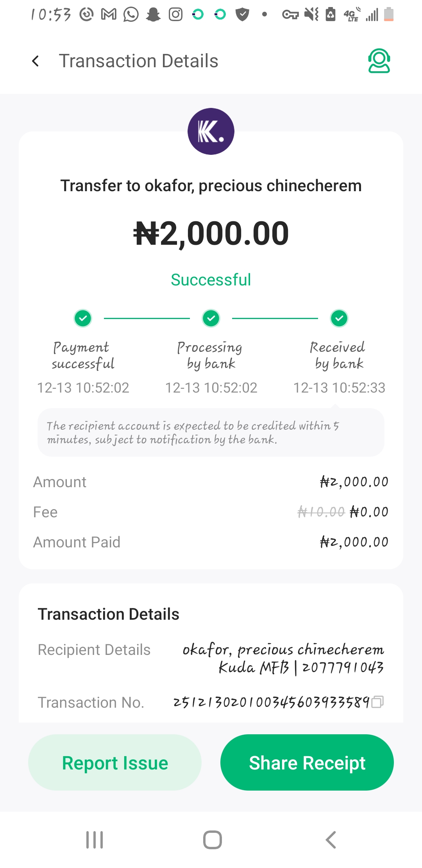422x868 pixels.
Task: Tap the Snapchat notification icon
Action: (153, 15)
